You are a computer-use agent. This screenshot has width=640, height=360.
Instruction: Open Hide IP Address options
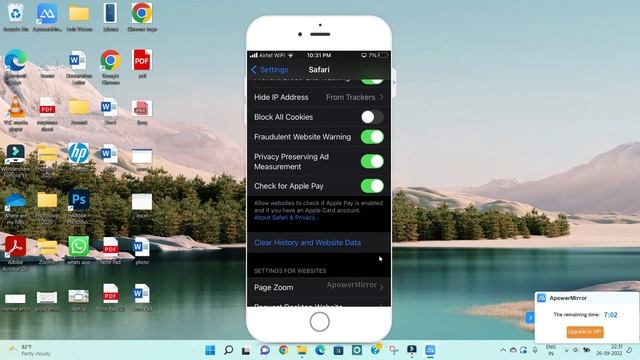tap(319, 97)
